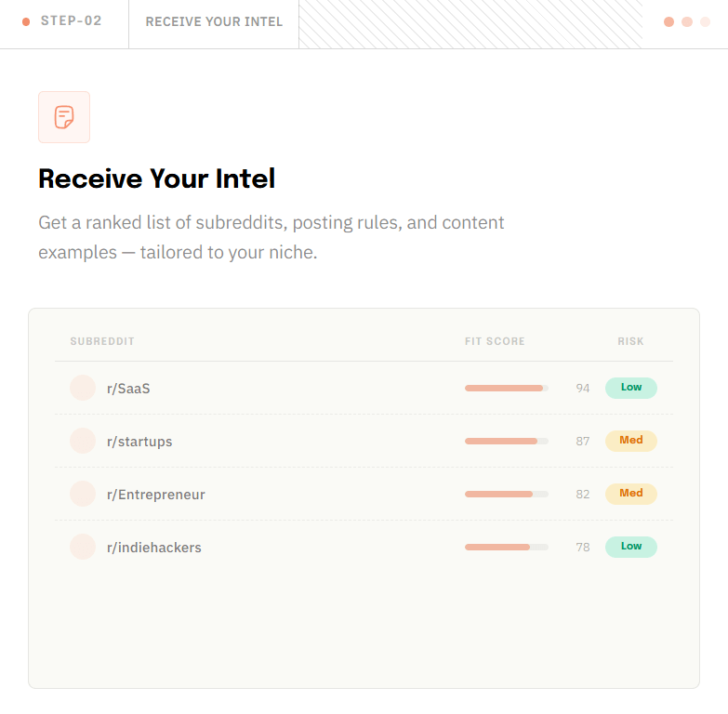Click the orange dot beside STEP-02
The width and height of the screenshot is (728, 714).
[26, 21]
